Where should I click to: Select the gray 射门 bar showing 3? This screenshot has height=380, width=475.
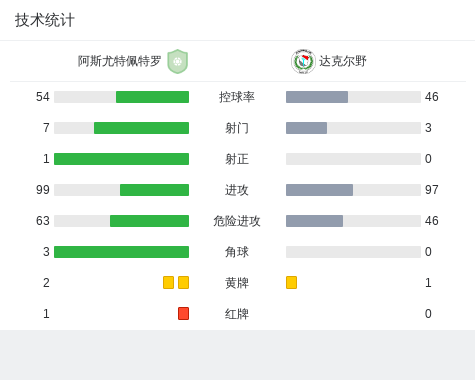[306, 128]
